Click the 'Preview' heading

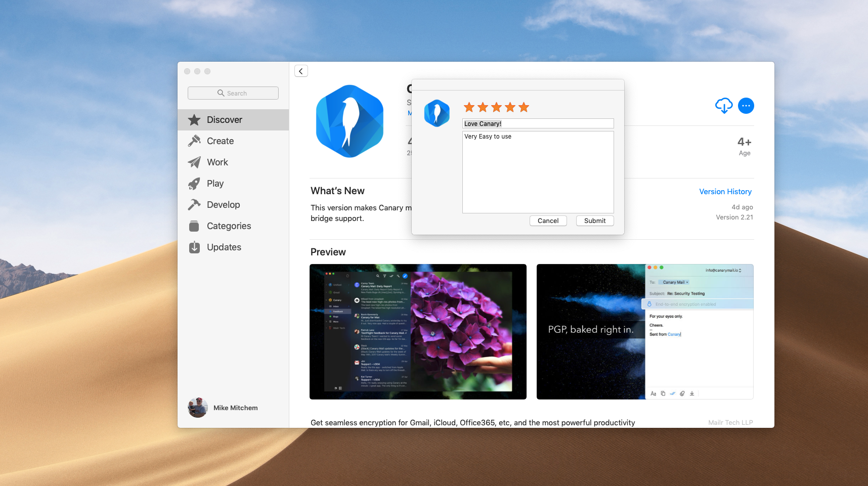[328, 252]
